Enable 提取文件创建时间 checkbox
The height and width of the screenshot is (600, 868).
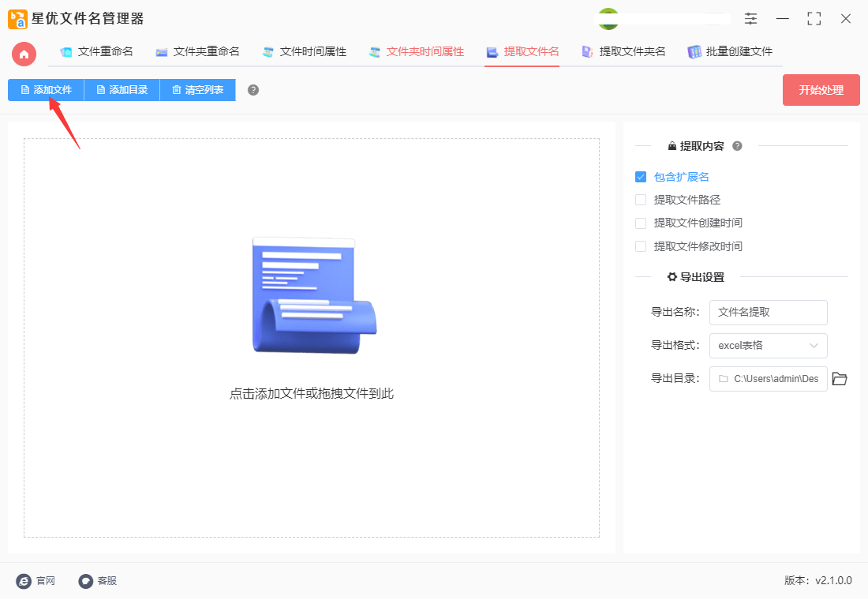click(641, 223)
